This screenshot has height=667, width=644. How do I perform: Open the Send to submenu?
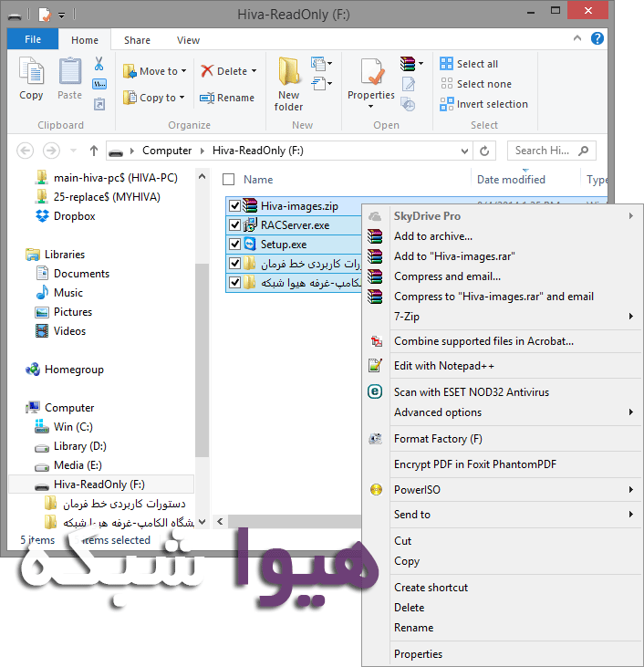502,515
